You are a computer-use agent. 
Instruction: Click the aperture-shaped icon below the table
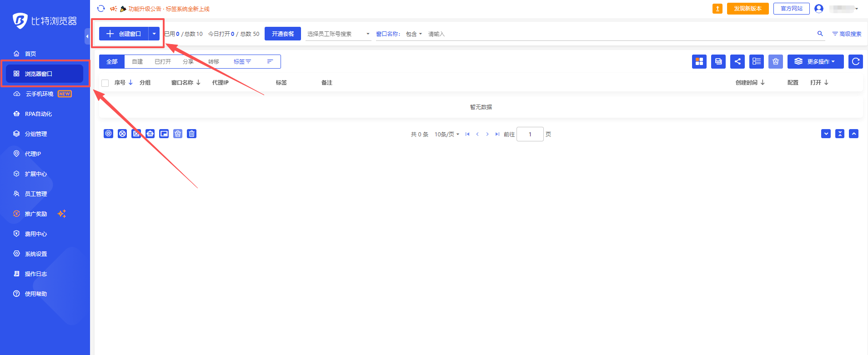tap(108, 134)
